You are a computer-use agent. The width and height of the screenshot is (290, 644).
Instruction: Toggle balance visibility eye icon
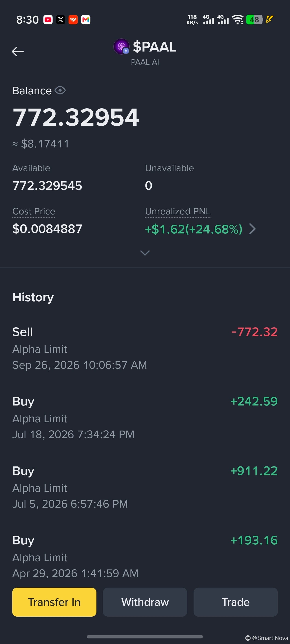coord(60,90)
